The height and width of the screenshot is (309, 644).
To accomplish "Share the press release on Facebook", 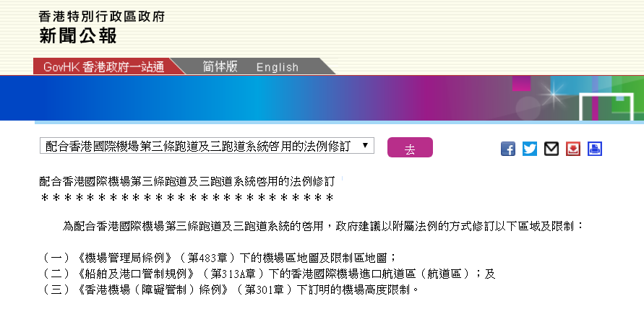I will click(x=508, y=149).
